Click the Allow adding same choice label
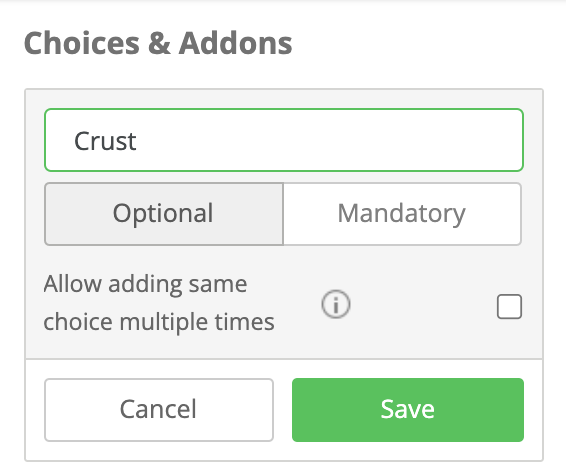 coord(159,302)
